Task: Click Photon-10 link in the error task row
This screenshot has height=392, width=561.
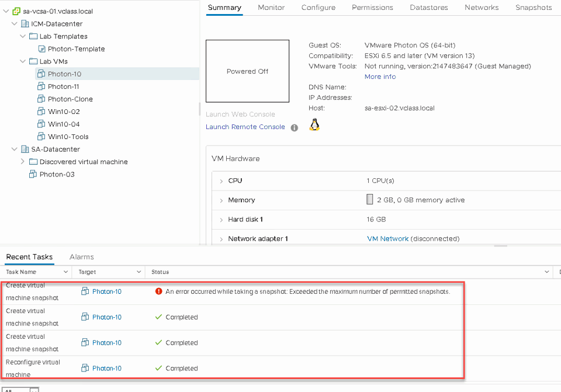Action: coord(106,292)
